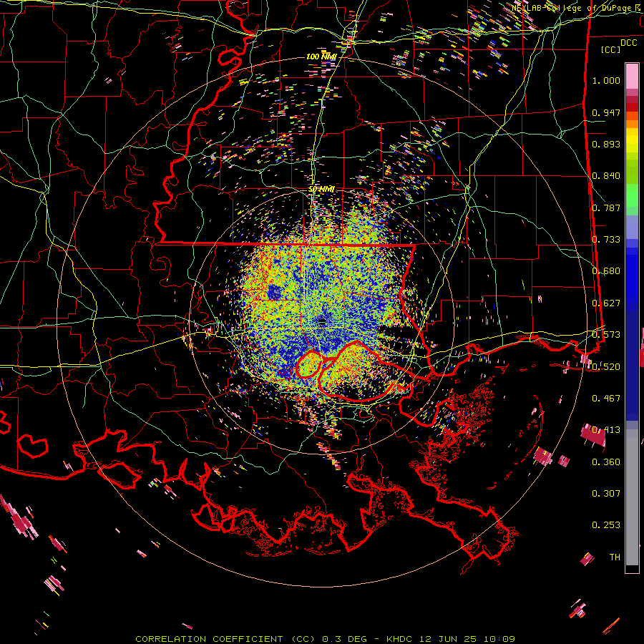Click the 50 NMI range ring label
The width and height of the screenshot is (644, 644).
pos(321,190)
